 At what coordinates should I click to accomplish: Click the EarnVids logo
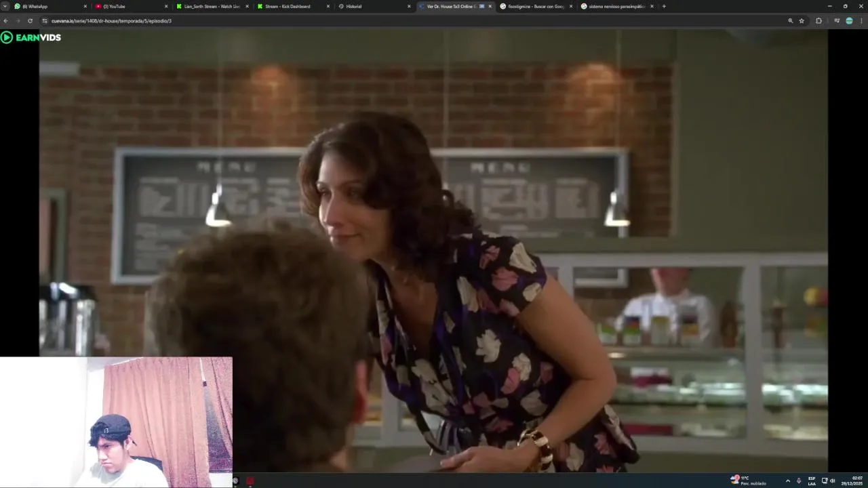[x=31, y=37]
